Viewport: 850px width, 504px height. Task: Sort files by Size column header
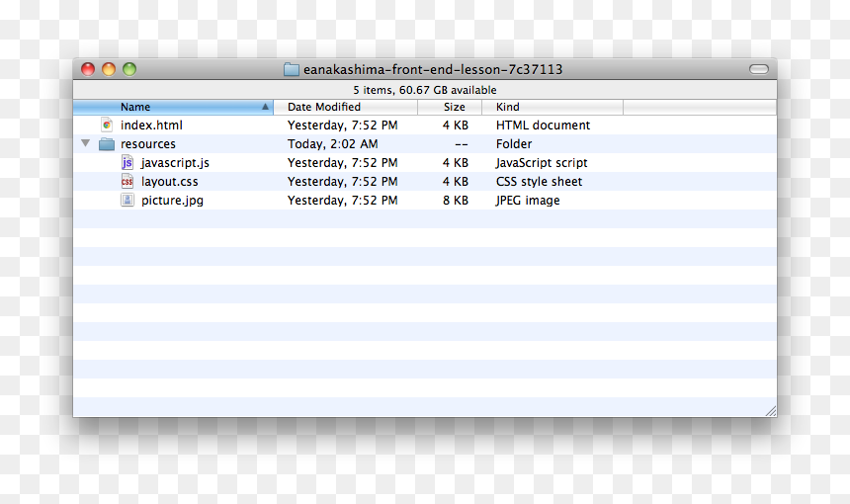click(450, 107)
